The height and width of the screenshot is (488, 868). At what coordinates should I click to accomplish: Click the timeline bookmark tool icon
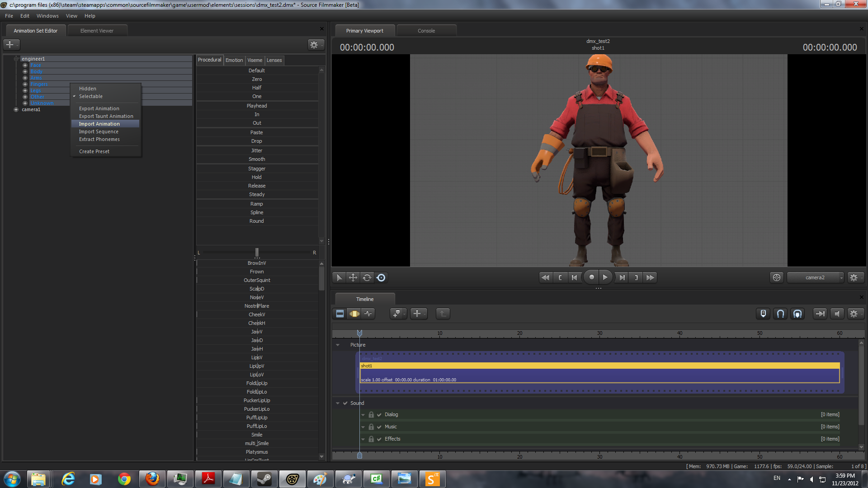[x=398, y=314]
